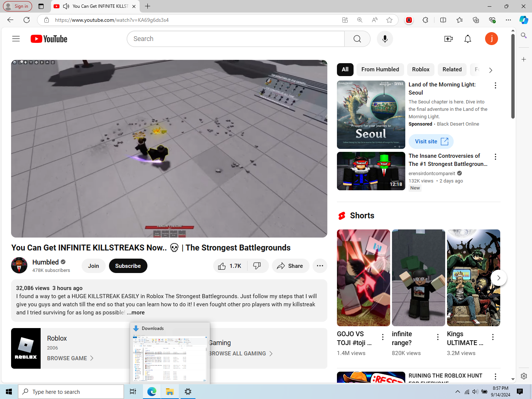Open Copilot sidebar icon
The height and width of the screenshot is (399, 532).
524,20
